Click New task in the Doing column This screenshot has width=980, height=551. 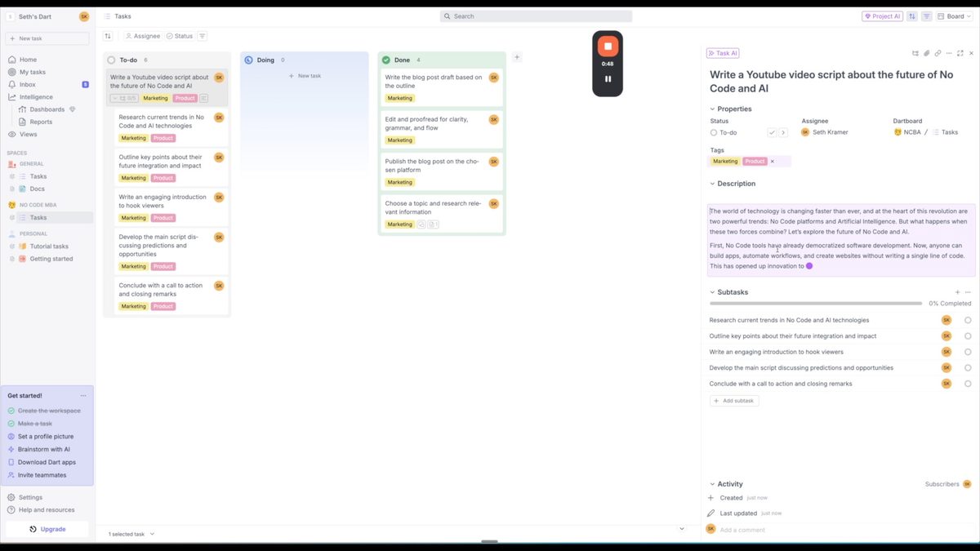(305, 76)
